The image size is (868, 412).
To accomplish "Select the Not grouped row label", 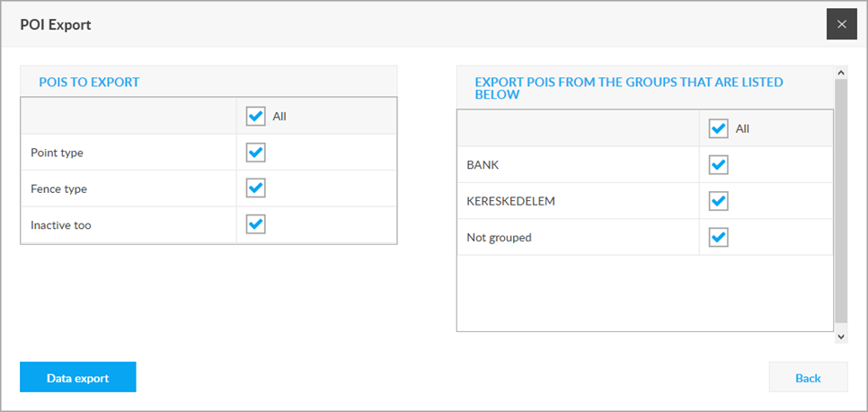I will [x=500, y=238].
